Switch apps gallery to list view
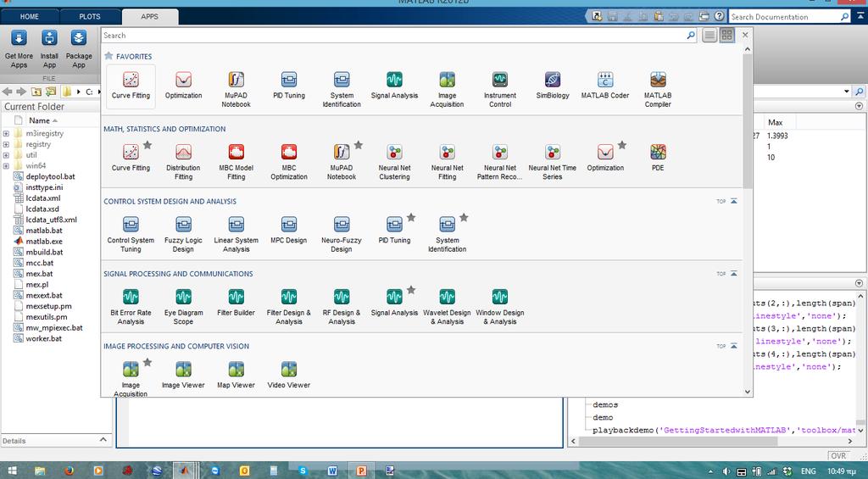Screen dimensions: 868x479 point(709,35)
